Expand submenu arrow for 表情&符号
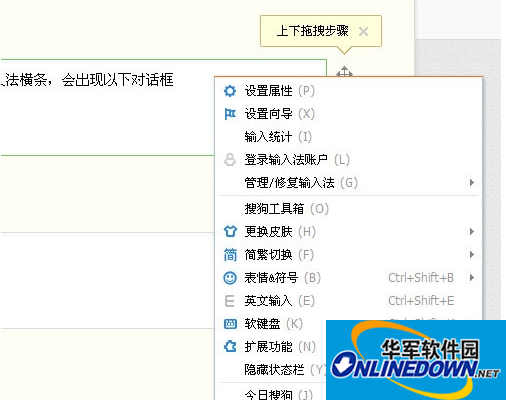Screen dimensions: 506x400 (472, 278)
